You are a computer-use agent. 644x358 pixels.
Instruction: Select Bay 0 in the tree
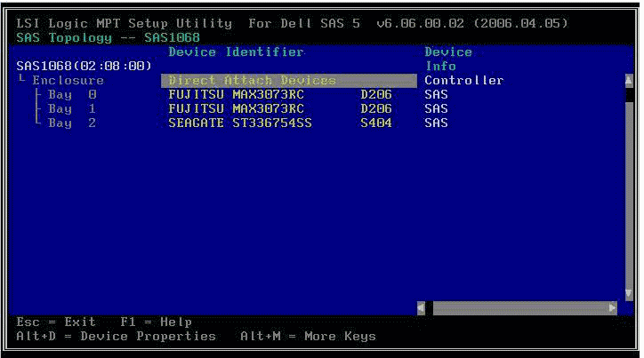[x=72, y=95]
